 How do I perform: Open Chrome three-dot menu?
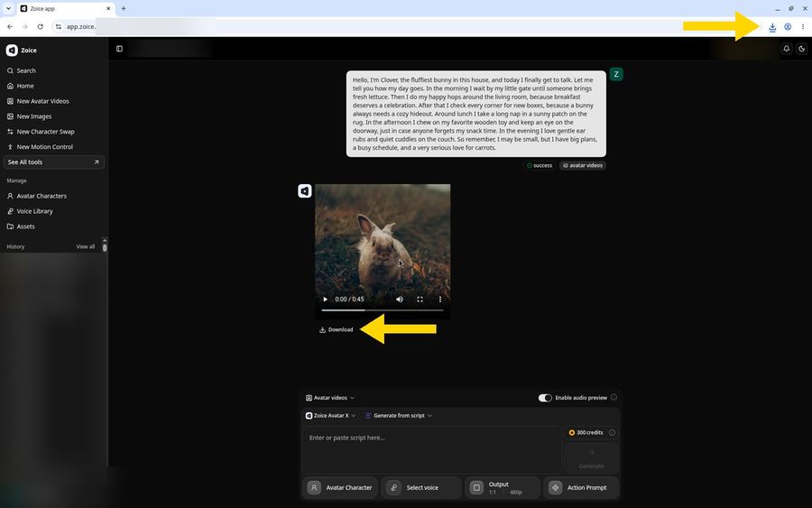[x=803, y=27]
